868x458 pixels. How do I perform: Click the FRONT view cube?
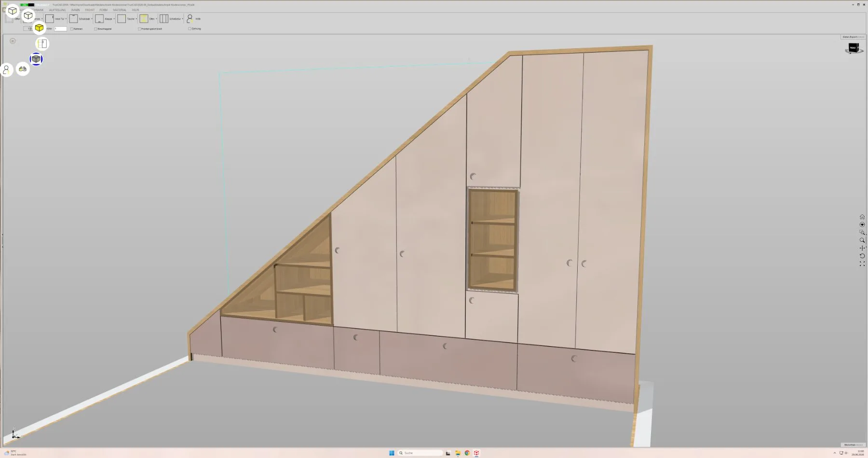click(854, 48)
